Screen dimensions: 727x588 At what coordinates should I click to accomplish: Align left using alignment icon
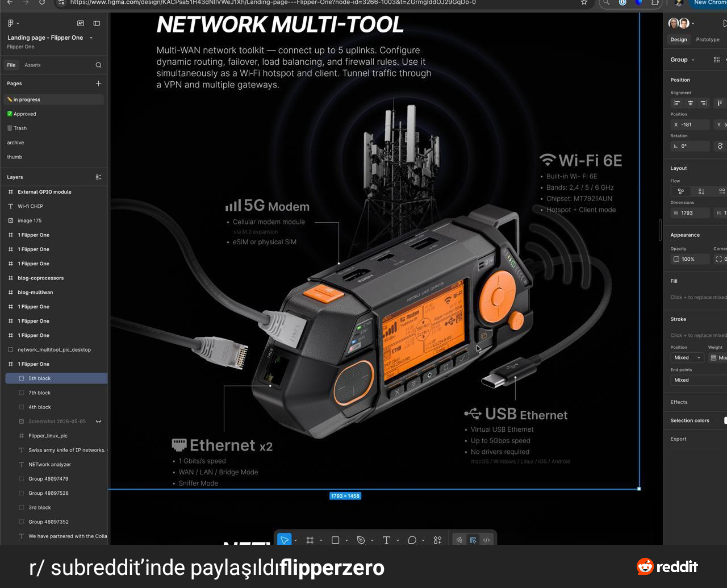pyautogui.click(x=676, y=103)
